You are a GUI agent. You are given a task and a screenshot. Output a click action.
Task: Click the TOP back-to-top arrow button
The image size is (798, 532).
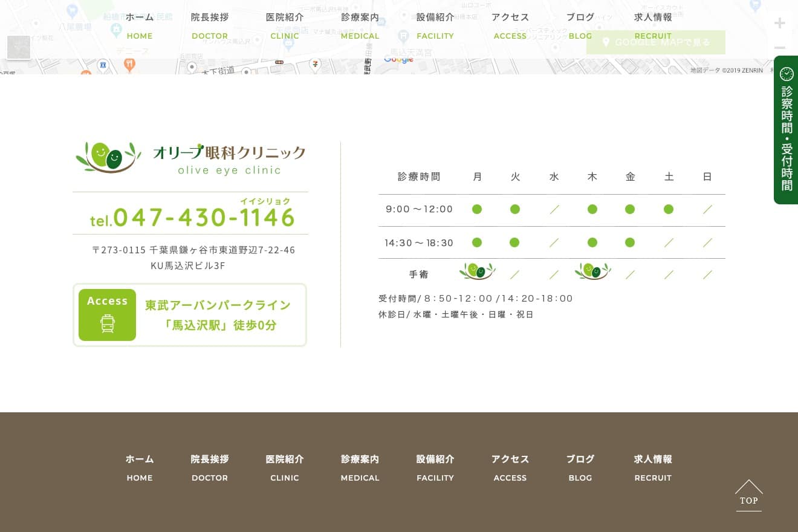click(749, 495)
